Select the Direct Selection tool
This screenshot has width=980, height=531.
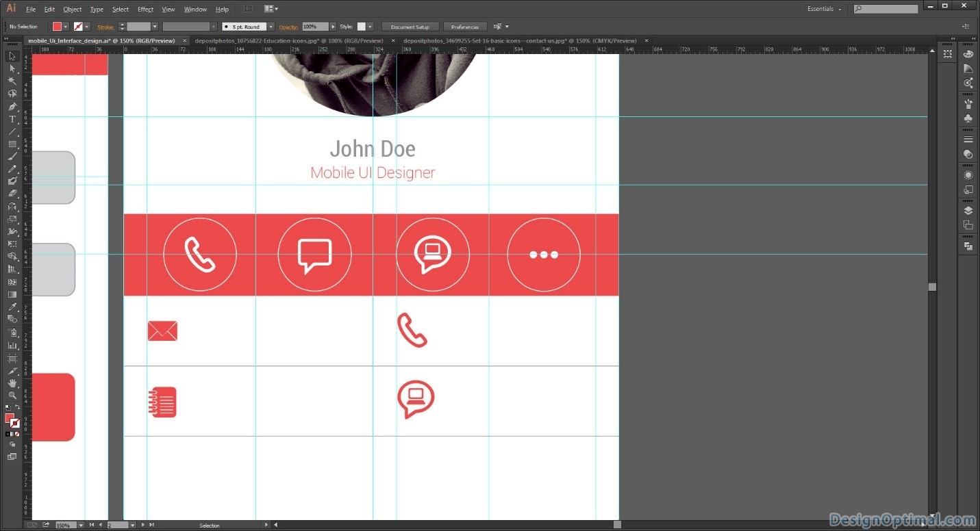coord(12,68)
